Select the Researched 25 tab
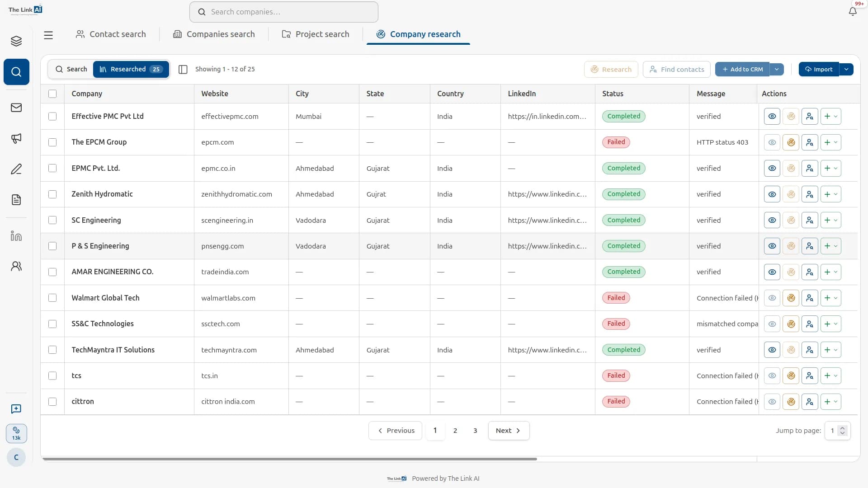Screen dimensions: 868x488 point(131,69)
